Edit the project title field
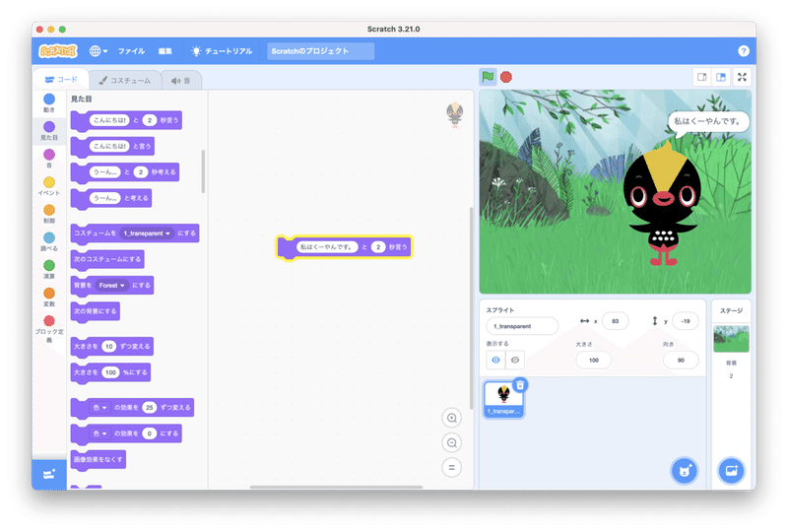 [x=320, y=51]
